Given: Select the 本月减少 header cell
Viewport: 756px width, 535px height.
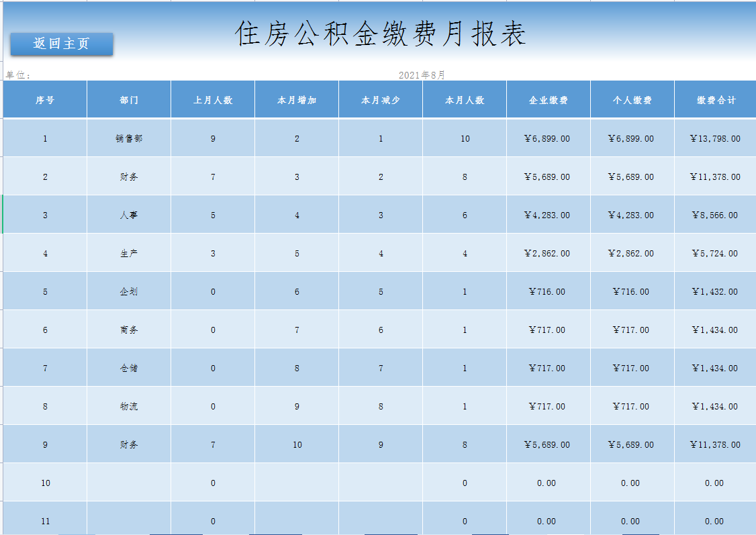Looking at the screenshot, I should (380, 99).
